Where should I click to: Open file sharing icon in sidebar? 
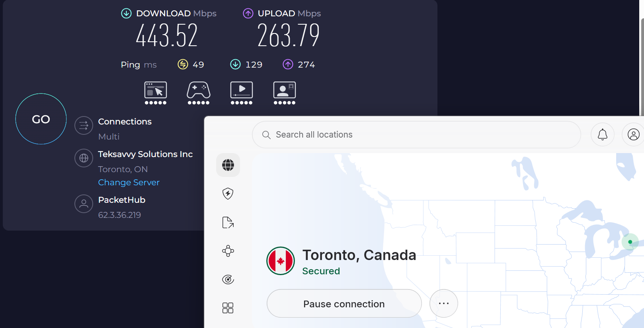click(228, 222)
